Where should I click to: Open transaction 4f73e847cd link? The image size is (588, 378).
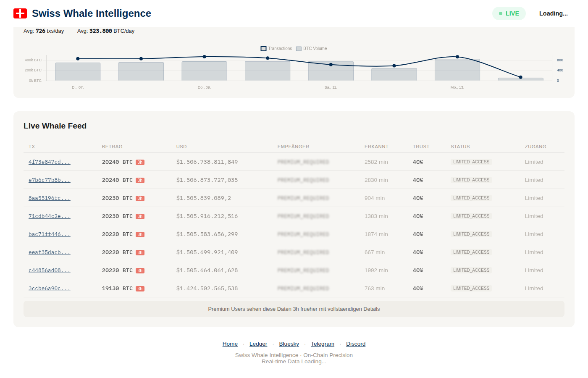coord(49,162)
